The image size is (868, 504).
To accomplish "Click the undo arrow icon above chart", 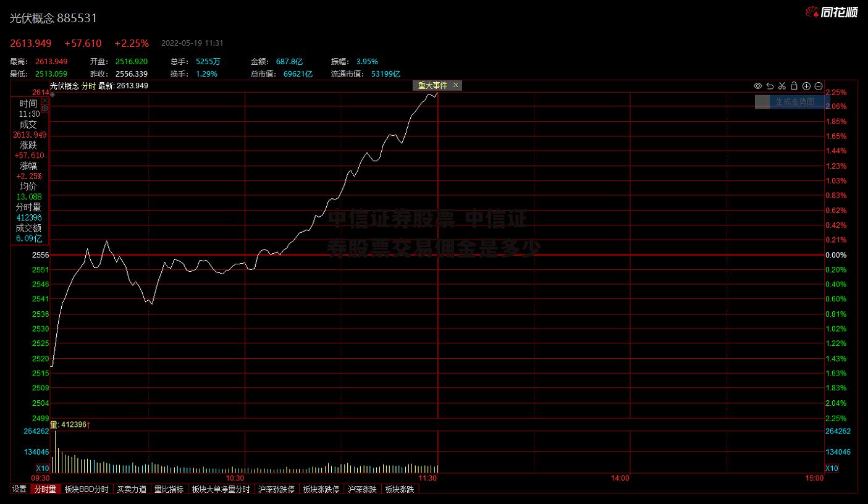I will click(770, 86).
